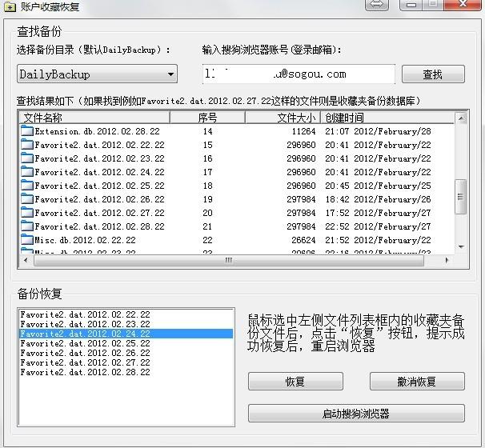Viewport: 485px width, 448px height.
Task: Click the folder icon beside Favorite2.dat.2012.02.22.22 in results
Action: point(27,145)
